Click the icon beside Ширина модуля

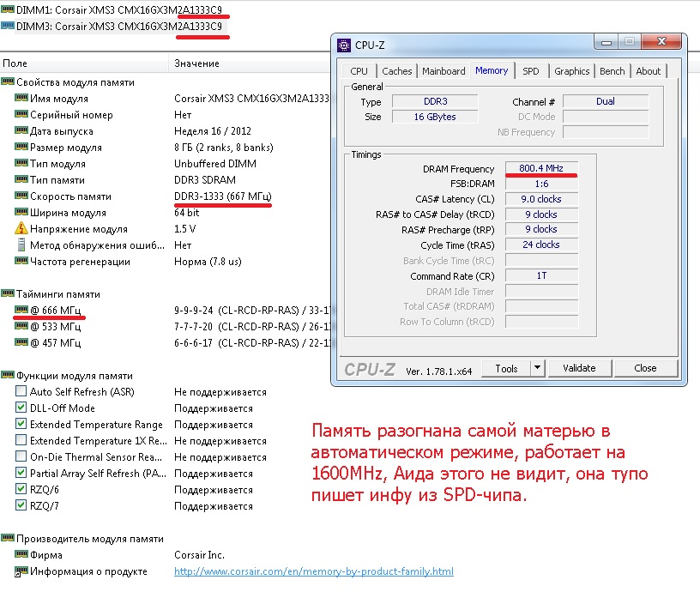click(x=21, y=212)
